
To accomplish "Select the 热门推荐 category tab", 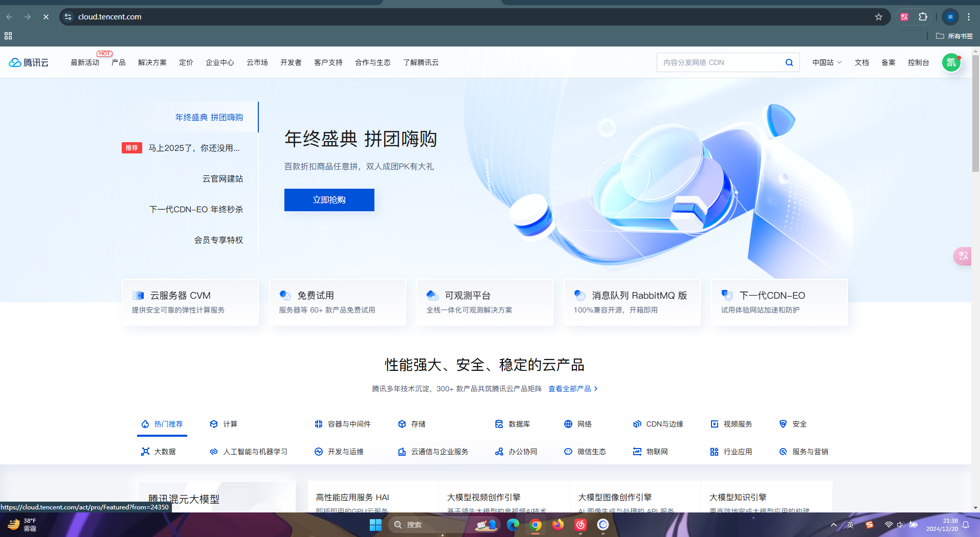I will tap(162, 424).
